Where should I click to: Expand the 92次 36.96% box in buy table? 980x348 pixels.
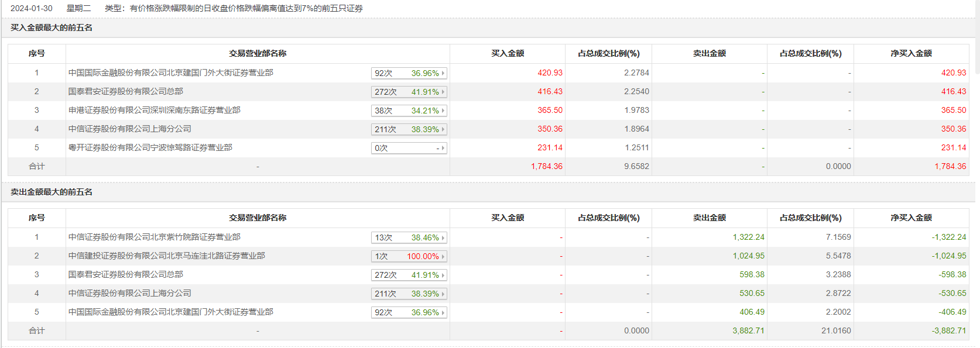coord(409,73)
